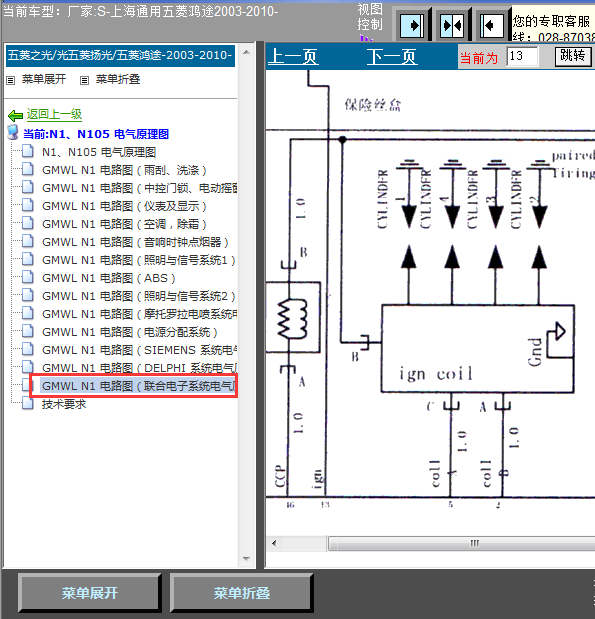
Task: Open GMWL N1 电路图(SIEMENS 系统电气)
Action: 139,351
